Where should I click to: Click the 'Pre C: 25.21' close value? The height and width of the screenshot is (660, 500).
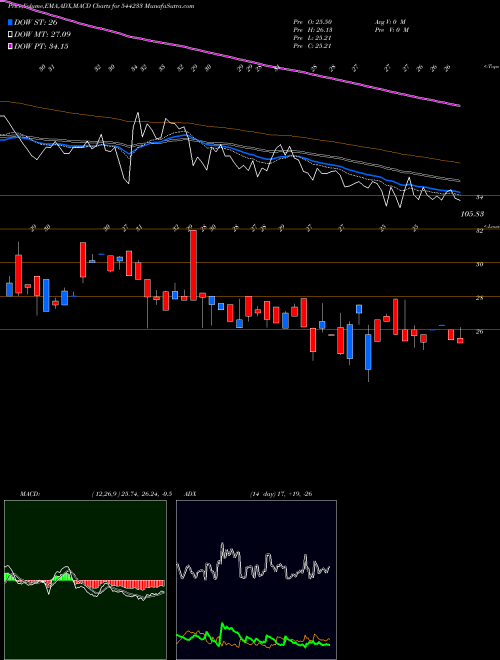[x=313, y=46]
